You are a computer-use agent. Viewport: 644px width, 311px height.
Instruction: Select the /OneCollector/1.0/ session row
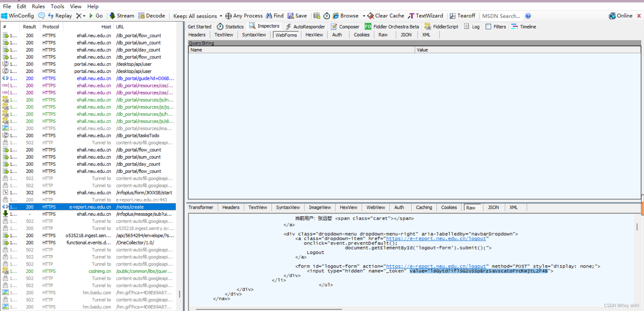tap(89, 243)
